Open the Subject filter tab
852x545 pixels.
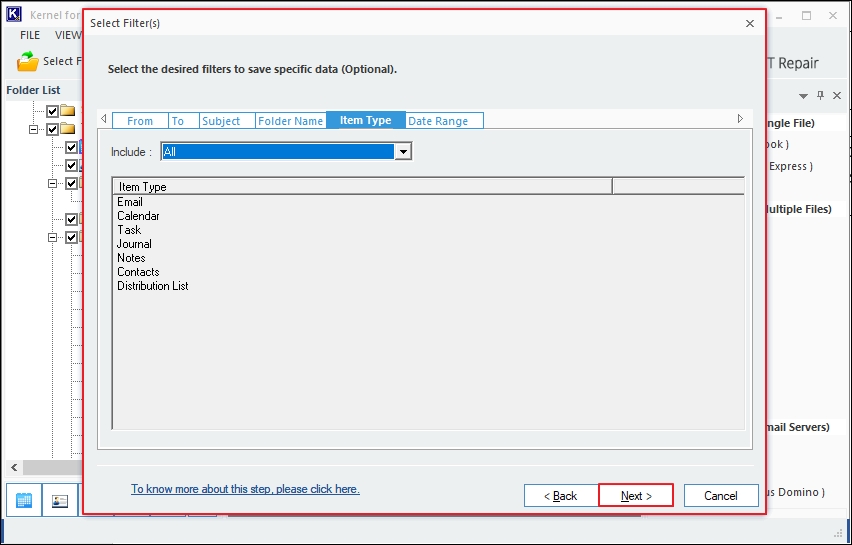pos(227,121)
